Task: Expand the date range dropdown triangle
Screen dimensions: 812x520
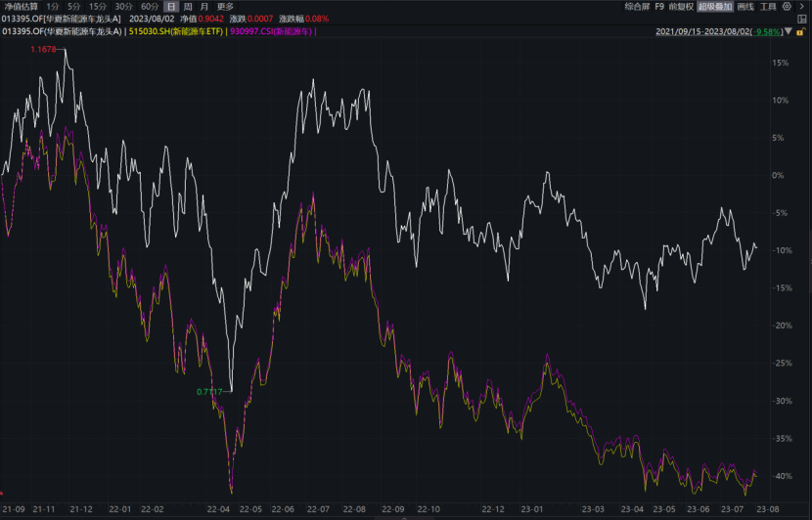Action: (789, 31)
